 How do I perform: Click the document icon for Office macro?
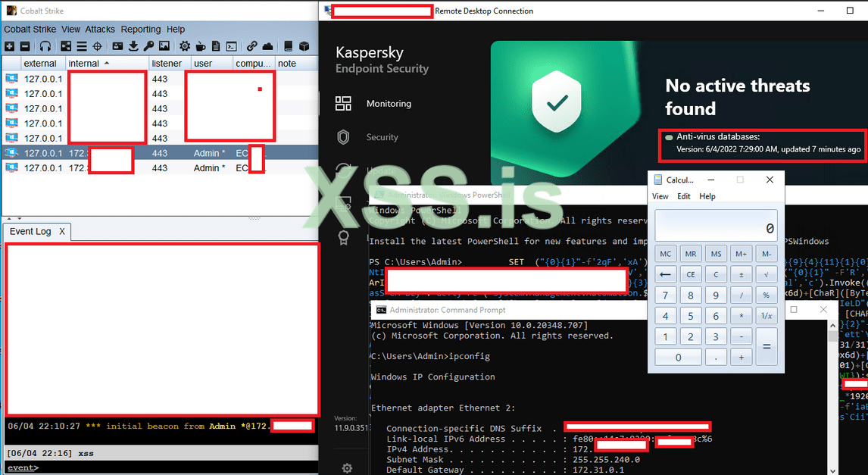tap(216, 46)
